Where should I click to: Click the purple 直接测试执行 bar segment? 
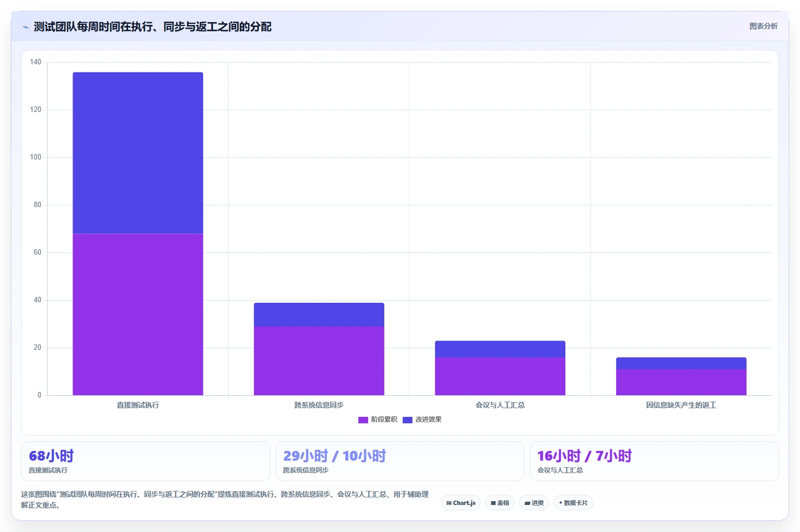[x=138, y=314]
